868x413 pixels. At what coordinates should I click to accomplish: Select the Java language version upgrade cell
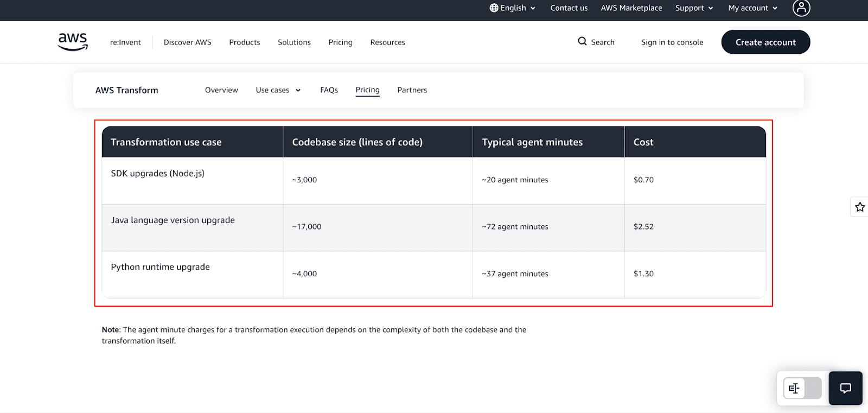coord(193,227)
